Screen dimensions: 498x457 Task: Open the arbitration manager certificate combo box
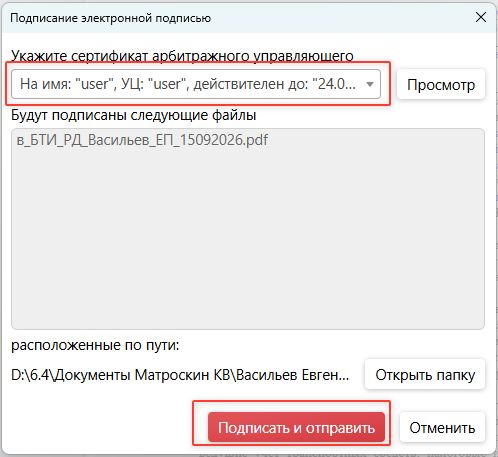(x=196, y=84)
